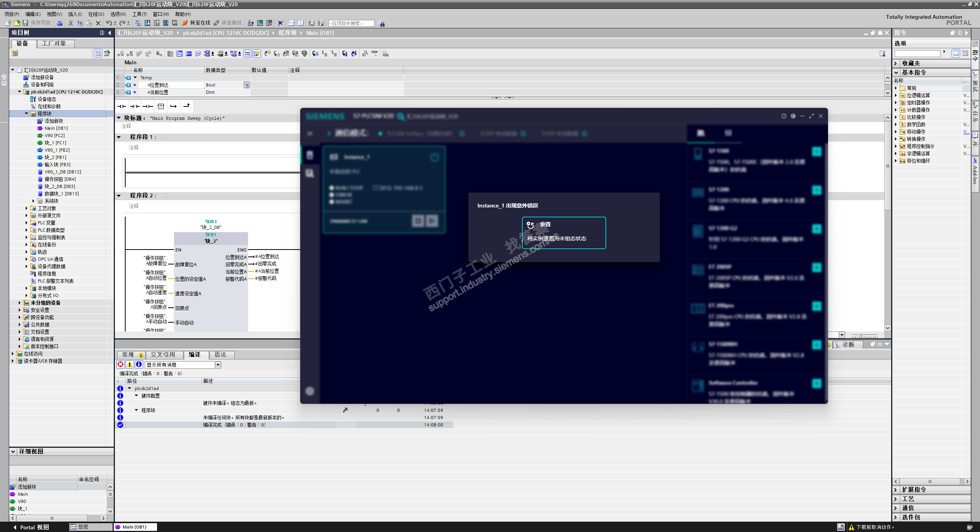Click the compile icon in the main toolbar

coord(138,23)
